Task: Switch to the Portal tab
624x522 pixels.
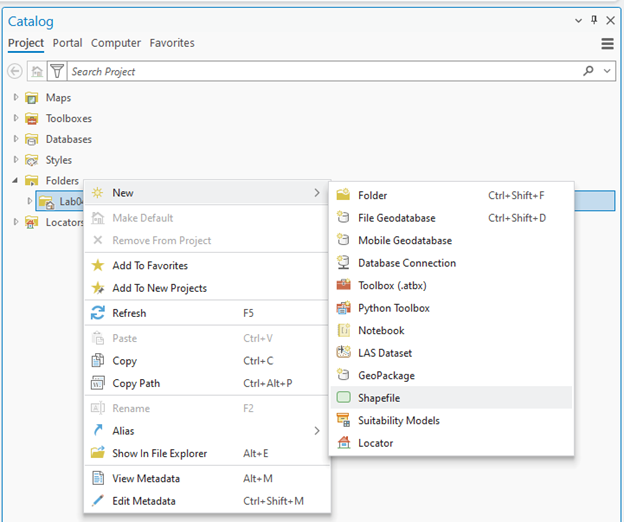Action: pos(68,43)
